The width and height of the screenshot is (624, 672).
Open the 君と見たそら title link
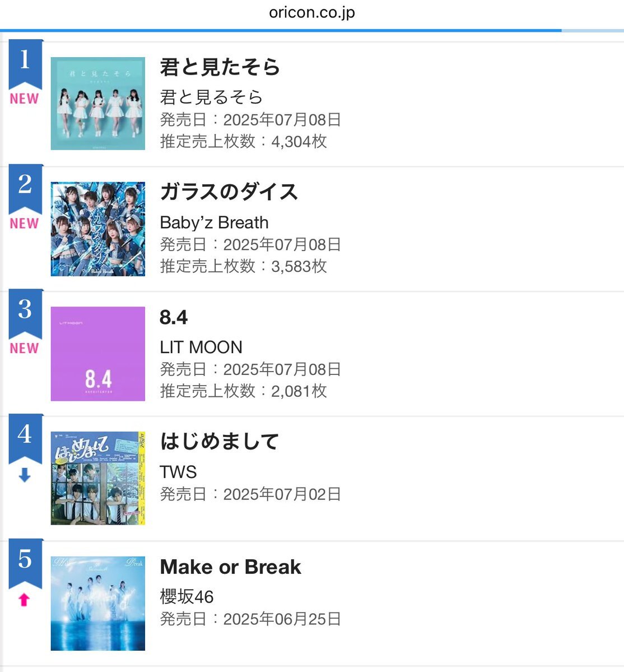pos(220,67)
